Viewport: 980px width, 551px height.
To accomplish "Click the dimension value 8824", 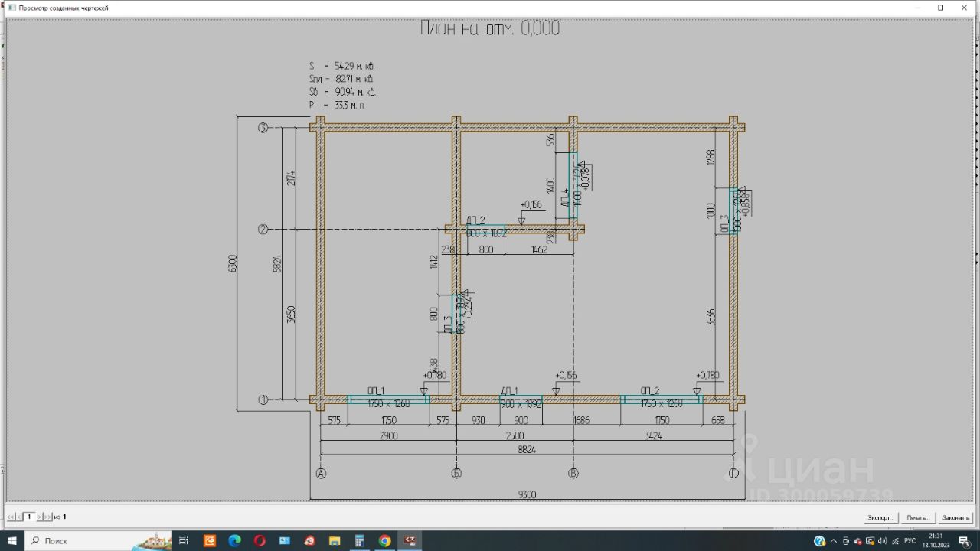I will pos(527,449).
